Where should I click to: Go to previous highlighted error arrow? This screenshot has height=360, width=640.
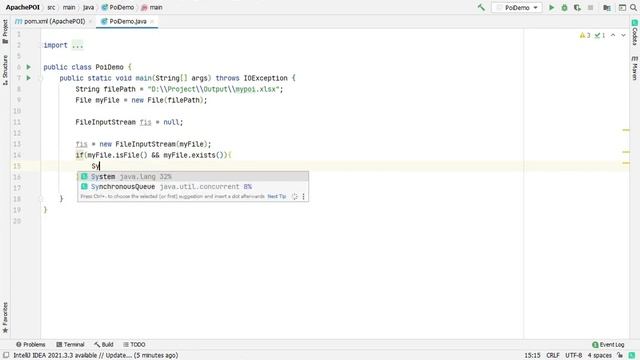pos(613,36)
